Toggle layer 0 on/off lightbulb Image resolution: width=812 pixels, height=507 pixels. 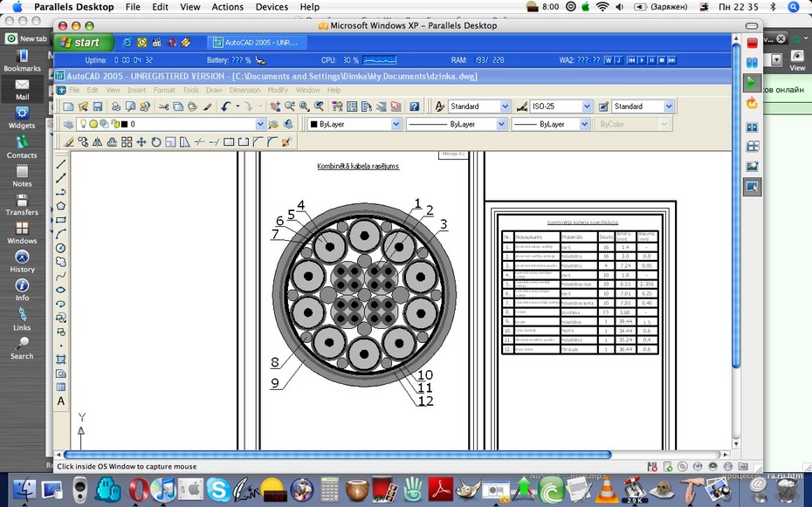pyautogui.click(x=83, y=124)
